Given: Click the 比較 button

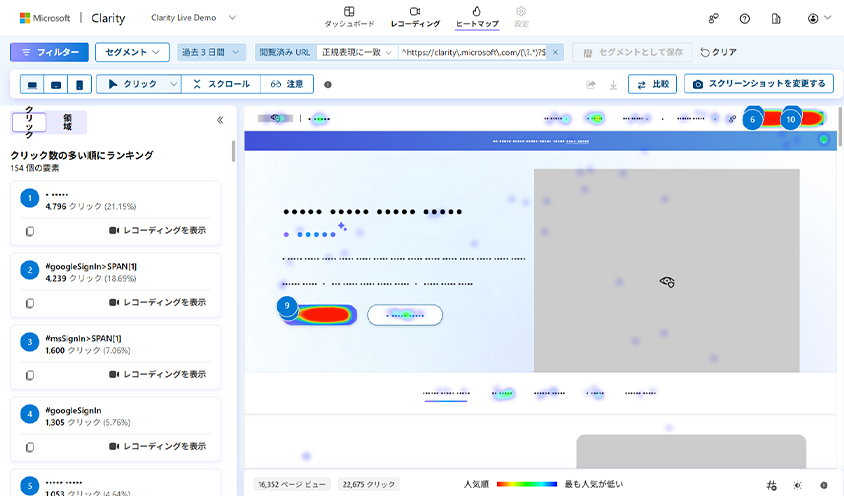Looking at the screenshot, I should (652, 85).
